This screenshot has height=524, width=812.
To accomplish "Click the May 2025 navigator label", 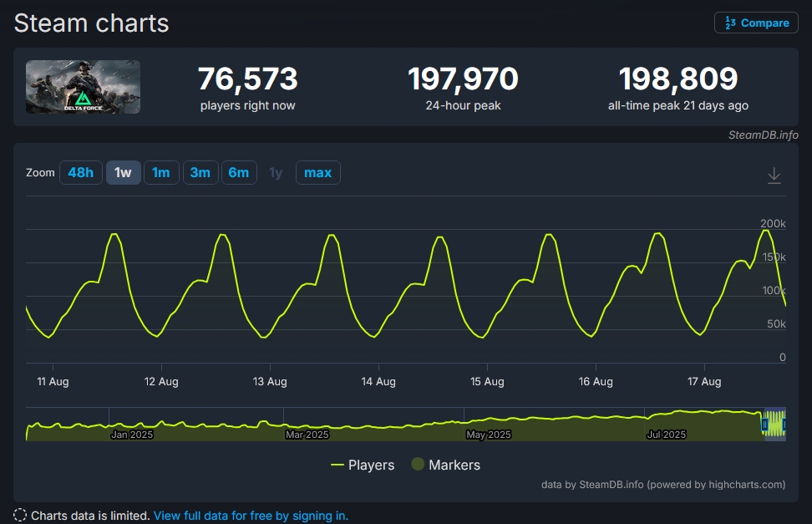I will coord(489,435).
